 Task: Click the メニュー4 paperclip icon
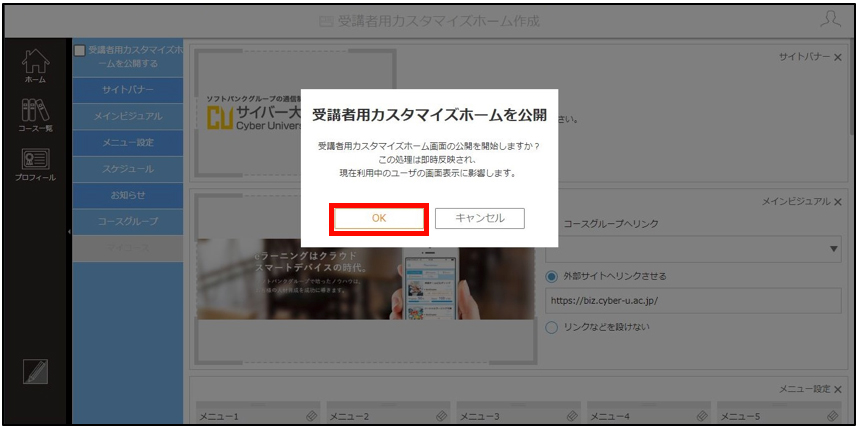(x=702, y=416)
